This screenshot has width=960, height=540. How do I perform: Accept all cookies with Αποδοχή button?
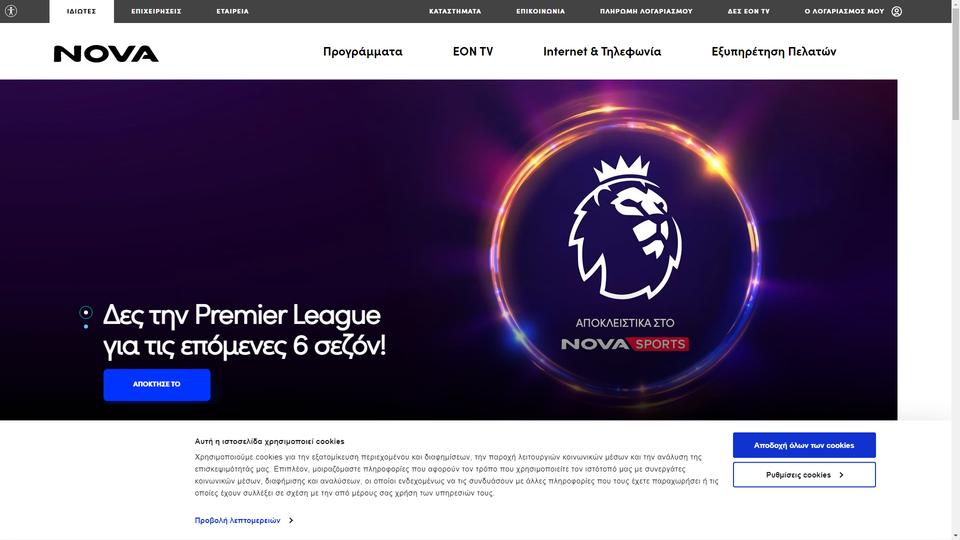click(804, 445)
